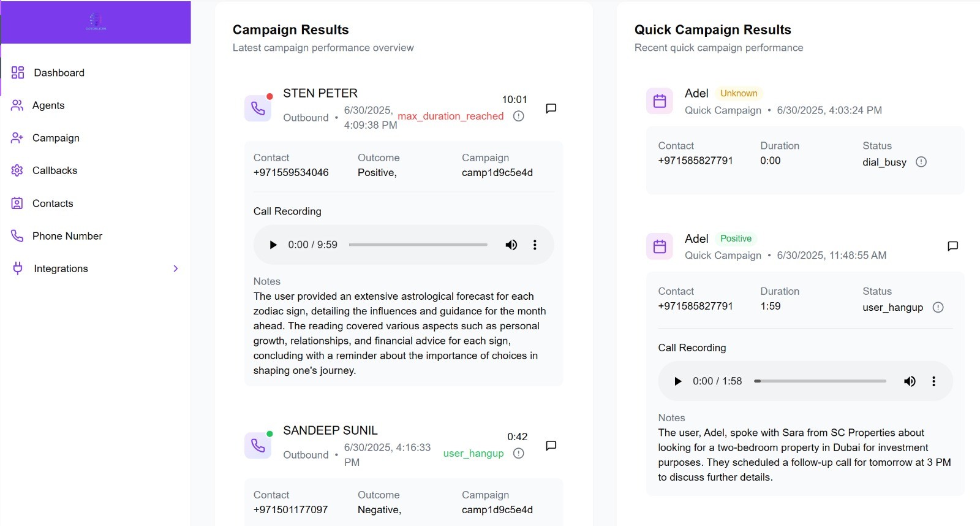This screenshot has width=980, height=526.
Task: Click the Dashboard grid icon
Action: pos(18,72)
